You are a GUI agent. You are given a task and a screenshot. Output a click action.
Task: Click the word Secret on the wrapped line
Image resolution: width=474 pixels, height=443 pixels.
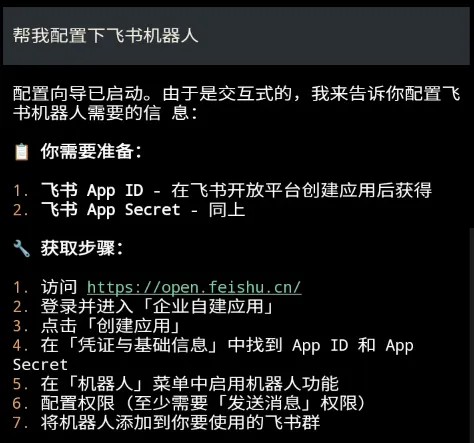pos(40,365)
